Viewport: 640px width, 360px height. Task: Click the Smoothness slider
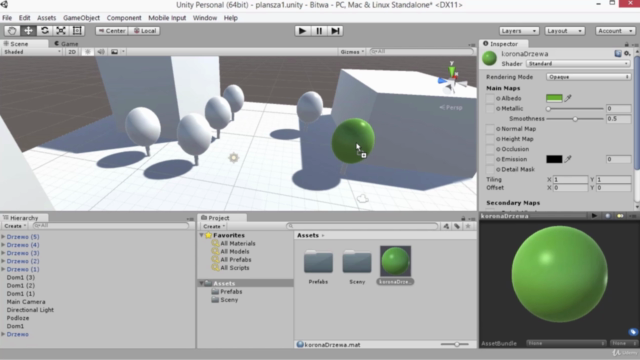click(x=575, y=119)
